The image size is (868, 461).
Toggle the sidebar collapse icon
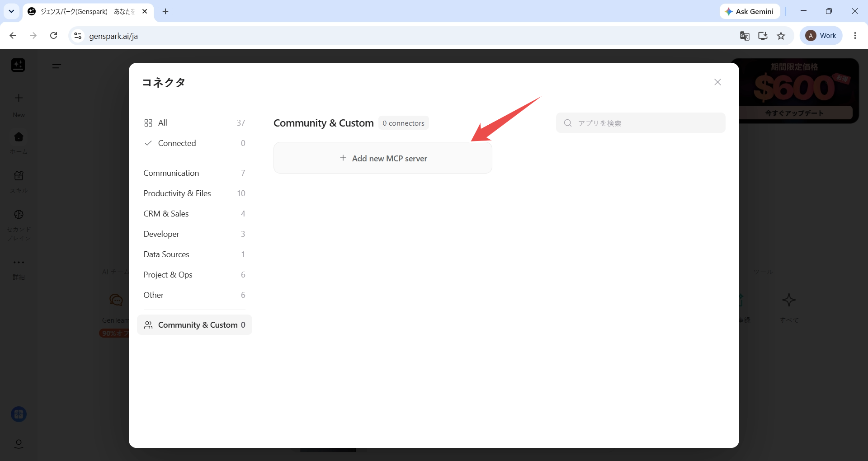(57, 66)
